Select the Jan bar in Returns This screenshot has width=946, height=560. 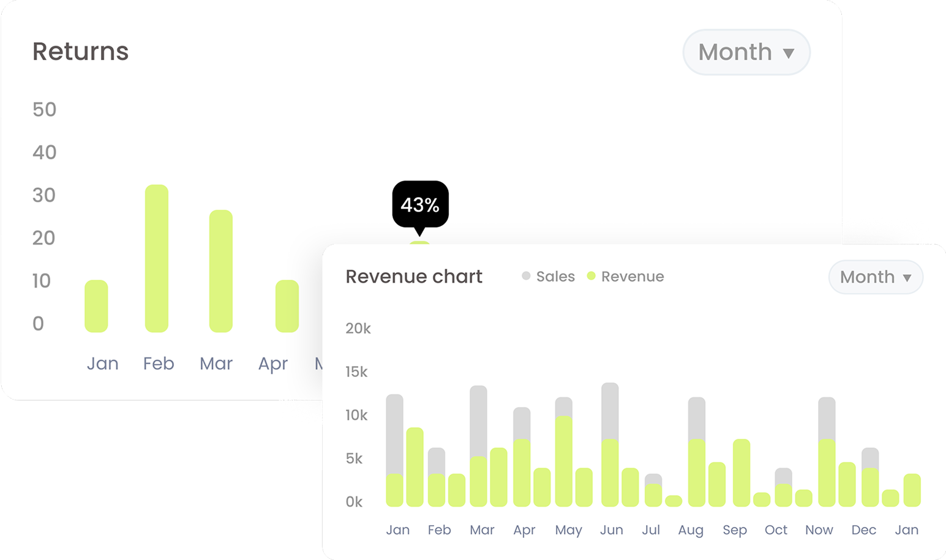point(96,306)
